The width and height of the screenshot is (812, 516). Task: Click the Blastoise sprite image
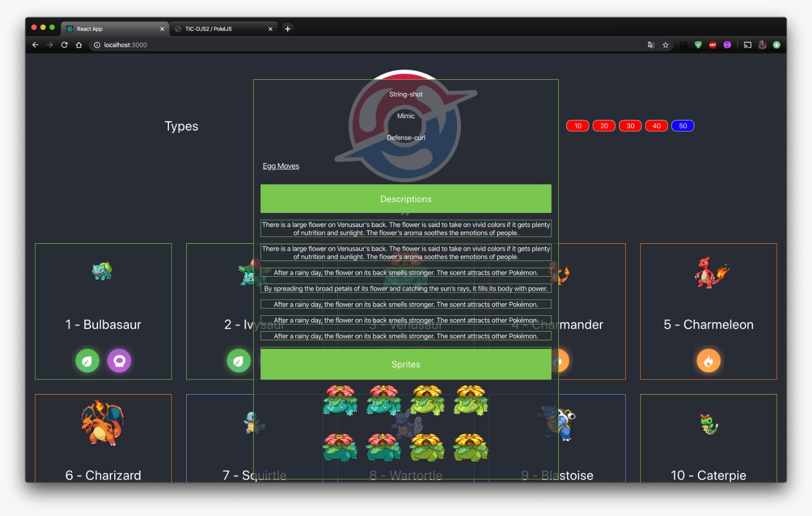557,423
